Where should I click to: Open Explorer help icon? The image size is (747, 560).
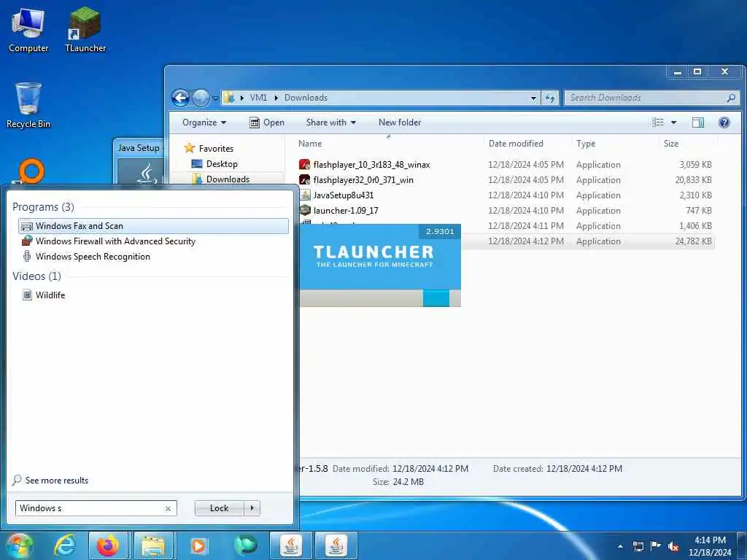tap(724, 122)
